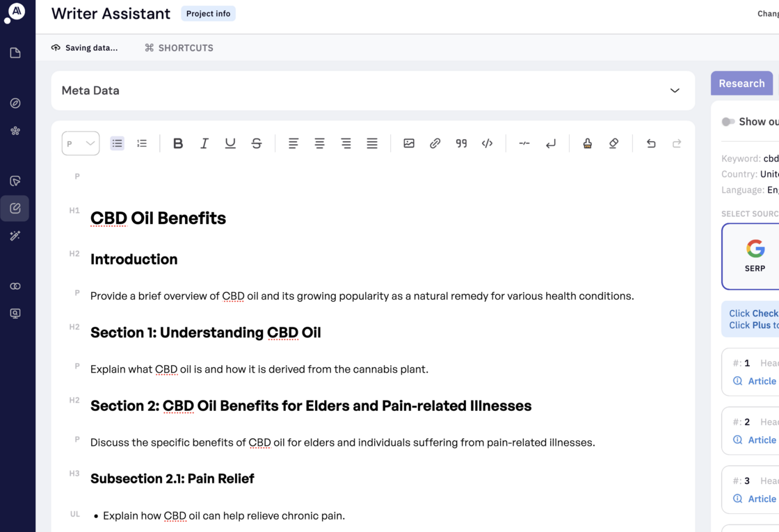Click paragraph starting Provide a brief overview
The height and width of the screenshot is (532, 779).
click(x=362, y=296)
